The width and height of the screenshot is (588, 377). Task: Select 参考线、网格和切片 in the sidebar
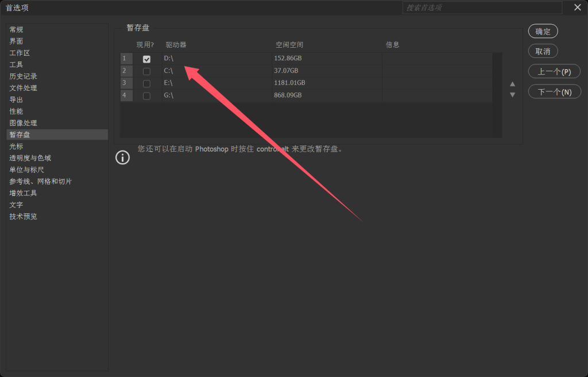[x=40, y=181]
